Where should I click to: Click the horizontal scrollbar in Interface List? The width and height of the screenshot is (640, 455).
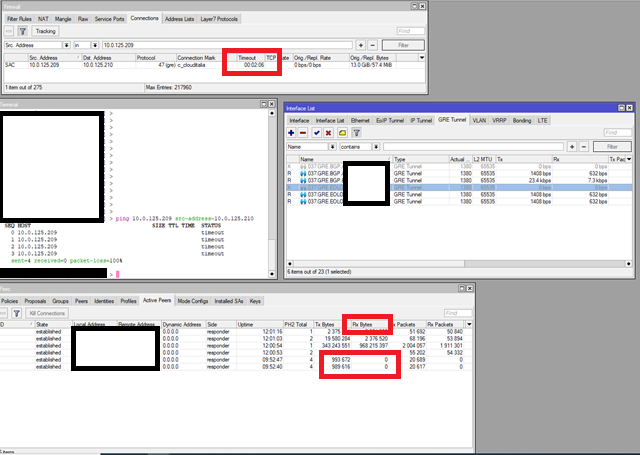coord(459,264)
